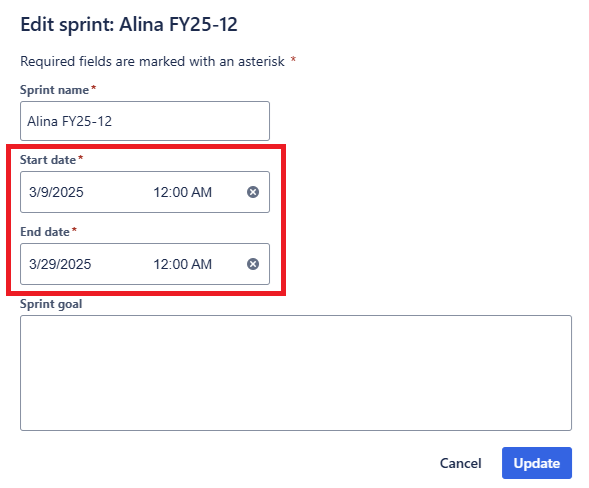Cancel editing the sprint
The image size is (589, 488).
(x=461, y=463)
